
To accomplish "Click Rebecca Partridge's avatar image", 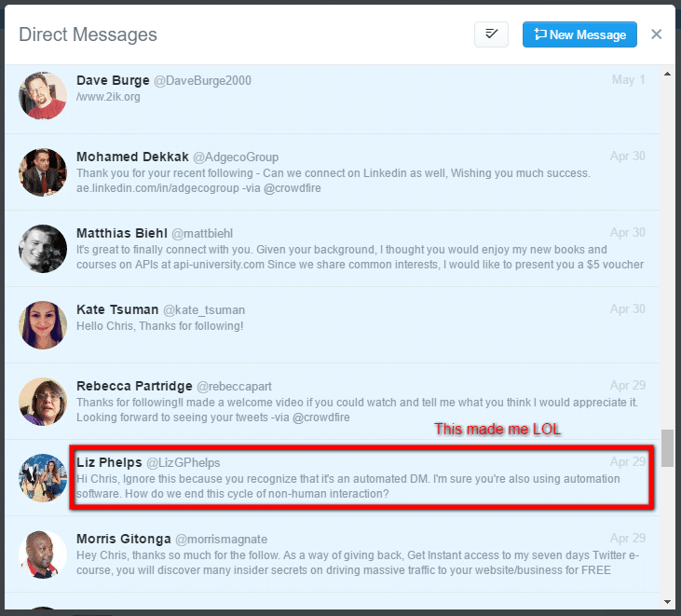I will [x=43, y=402].
